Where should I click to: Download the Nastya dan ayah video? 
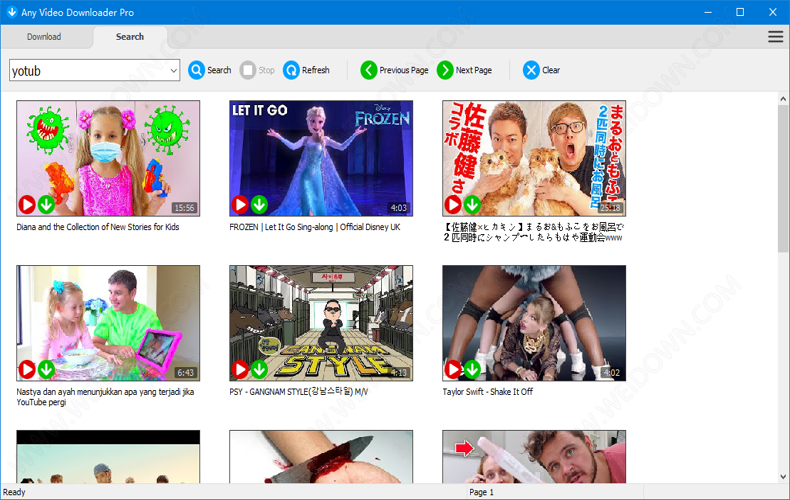click(x=46, y=369)
